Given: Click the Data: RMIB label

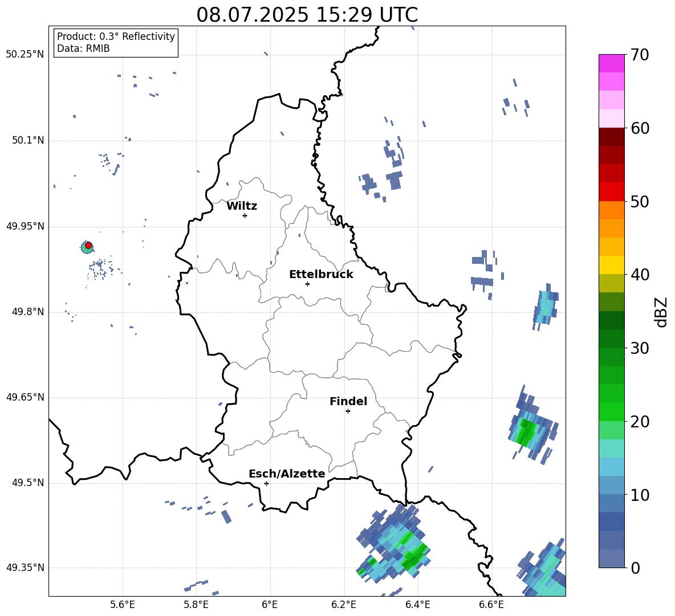Looking at the screenshot, I should pyautogui.click(x=83, y=48).
